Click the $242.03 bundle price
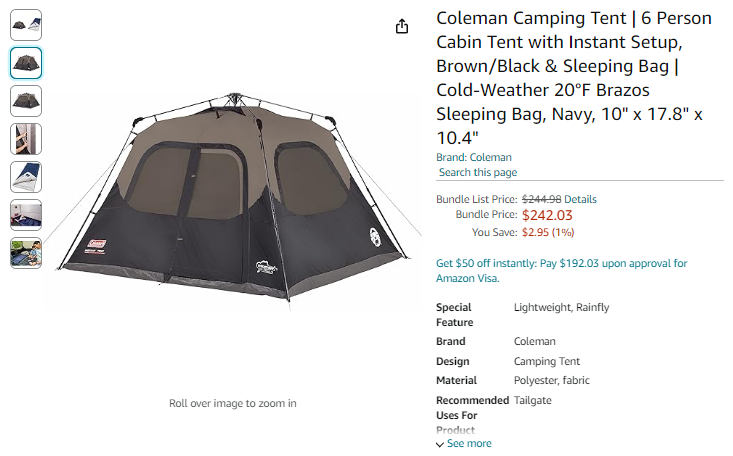 [547, 215]
